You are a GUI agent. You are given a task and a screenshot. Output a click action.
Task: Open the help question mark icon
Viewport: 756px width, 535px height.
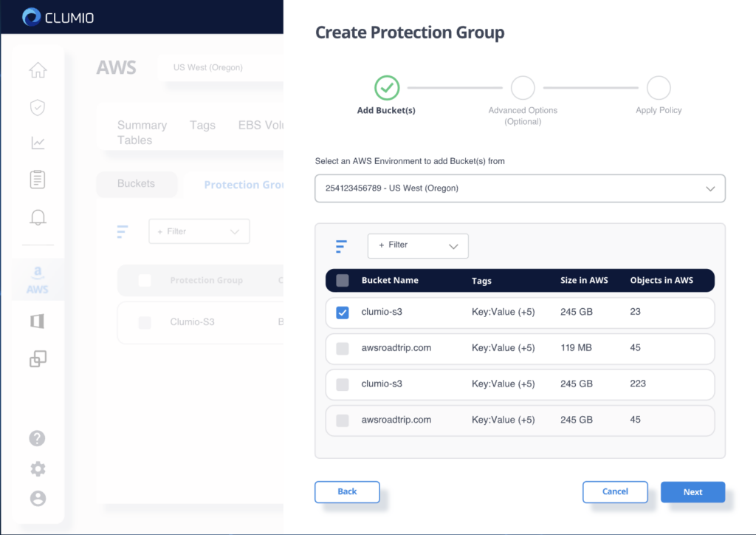[x=38, y=438]
